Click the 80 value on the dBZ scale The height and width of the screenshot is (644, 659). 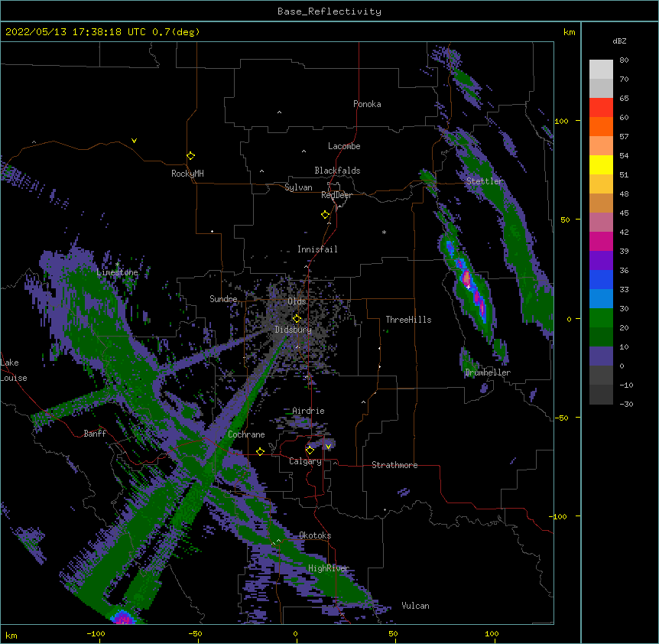click(624, 60)
